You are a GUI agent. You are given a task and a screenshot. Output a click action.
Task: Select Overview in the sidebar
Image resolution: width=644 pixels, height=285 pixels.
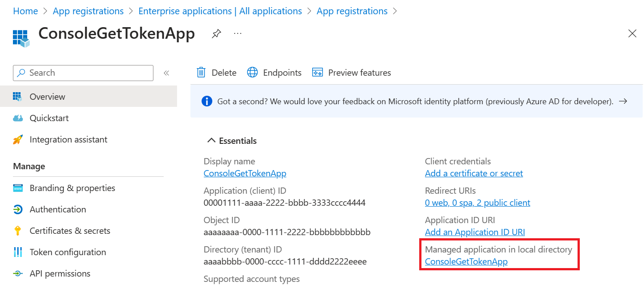pyautogui.click(x=48, y=96)
